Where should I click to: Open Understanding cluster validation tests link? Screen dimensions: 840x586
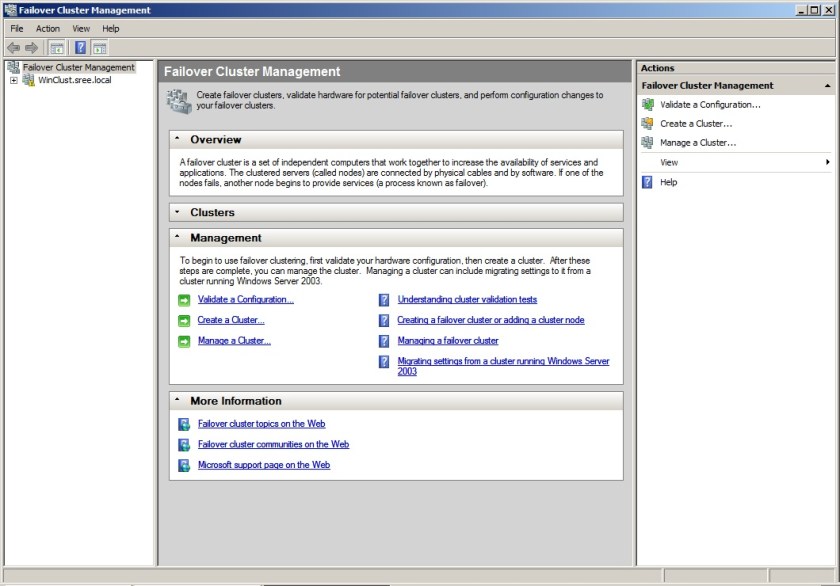point(466,299)
